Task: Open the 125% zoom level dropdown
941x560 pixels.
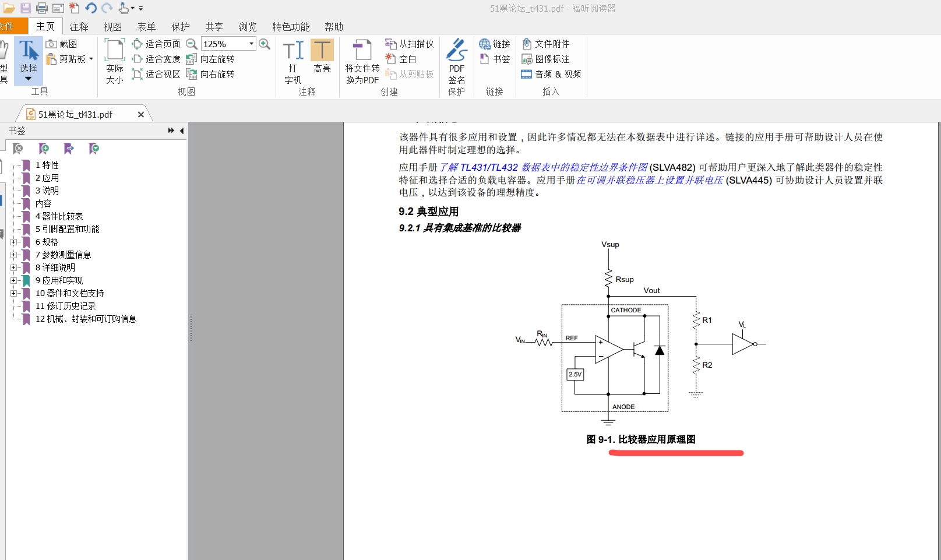Action: coord(251,44)
